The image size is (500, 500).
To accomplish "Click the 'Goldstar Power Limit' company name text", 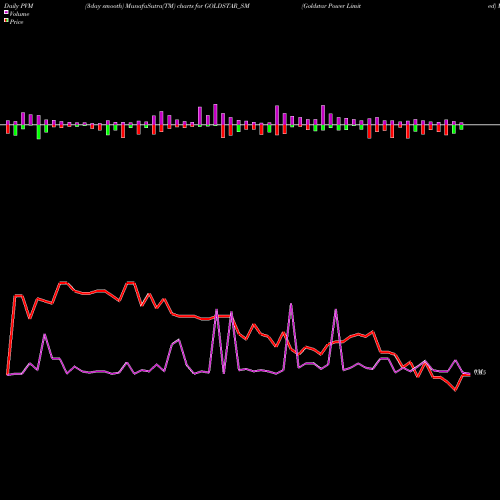I will [331, 6].
